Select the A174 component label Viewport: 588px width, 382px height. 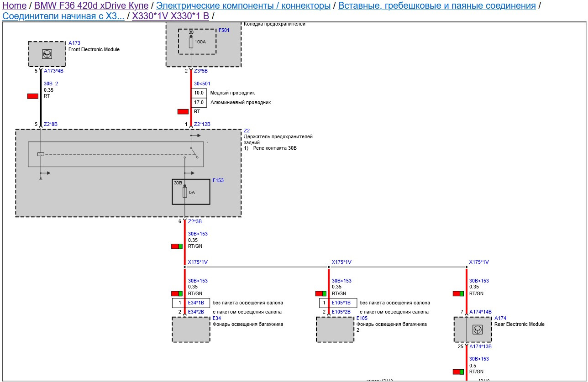tap(500, 318)
